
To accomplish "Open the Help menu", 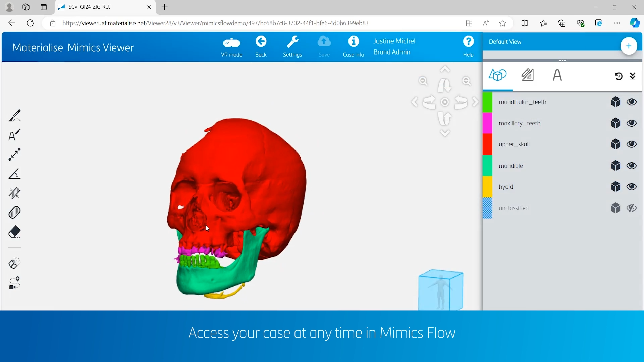I will click(x=468, y=47).
